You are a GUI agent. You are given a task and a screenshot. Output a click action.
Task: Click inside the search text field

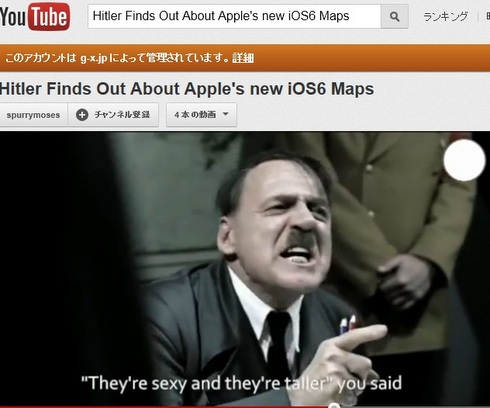pyautogui.click(x=234, y=16)
